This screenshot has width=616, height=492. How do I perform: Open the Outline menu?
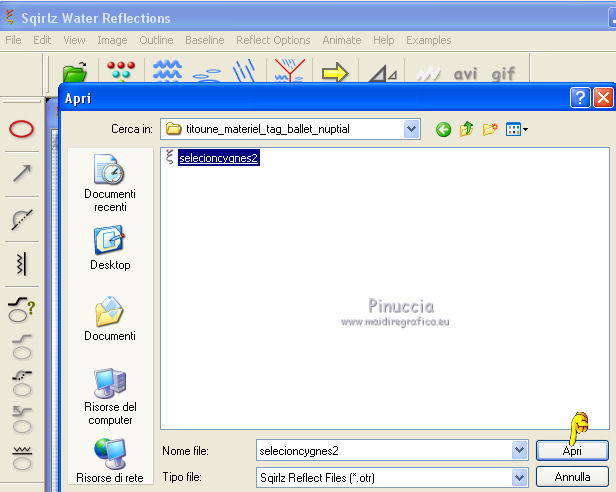tap(156, 40)
